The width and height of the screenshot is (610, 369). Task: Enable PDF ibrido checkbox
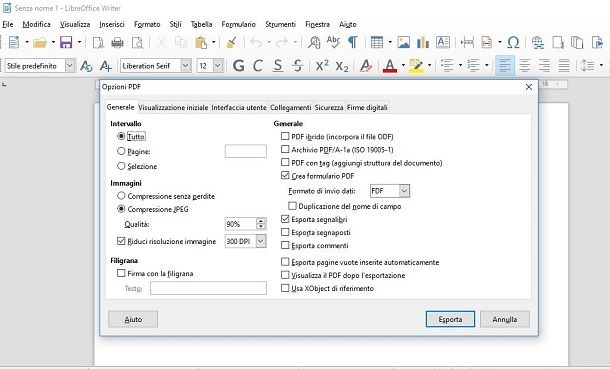(285, 136)
